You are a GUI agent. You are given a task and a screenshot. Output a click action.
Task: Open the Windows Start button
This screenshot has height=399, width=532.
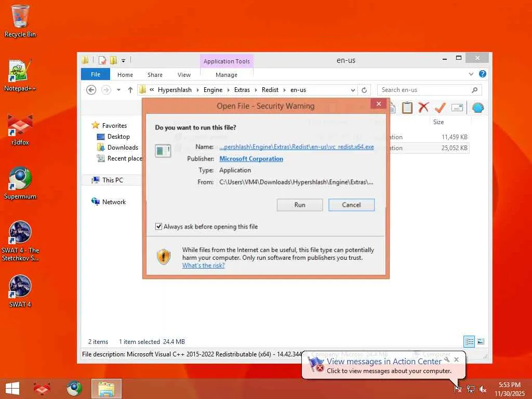click(x=12, y=389)
